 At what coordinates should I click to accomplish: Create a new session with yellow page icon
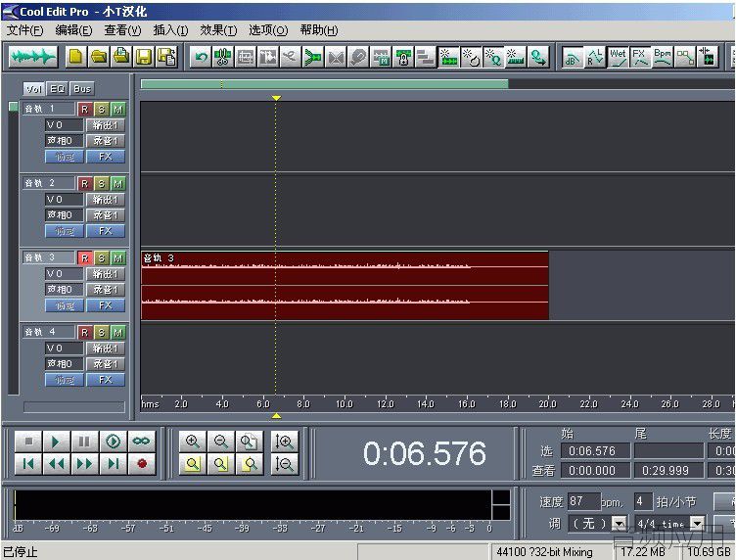[75, 57]
